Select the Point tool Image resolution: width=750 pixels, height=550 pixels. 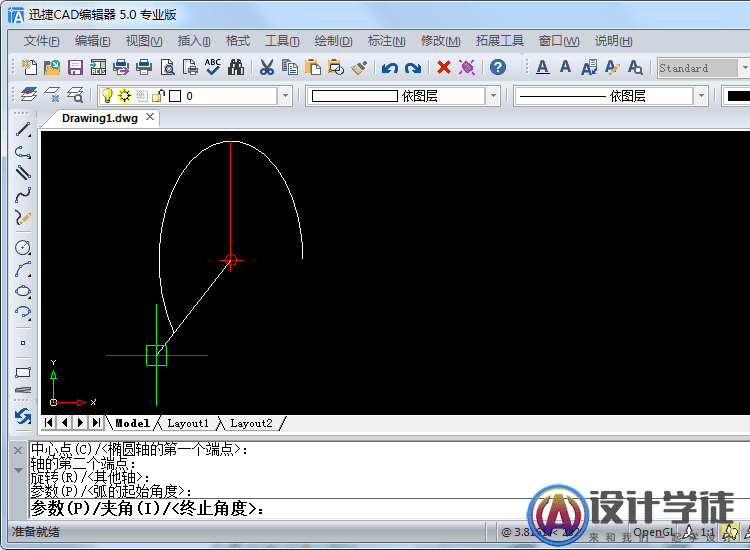point(23,343)
